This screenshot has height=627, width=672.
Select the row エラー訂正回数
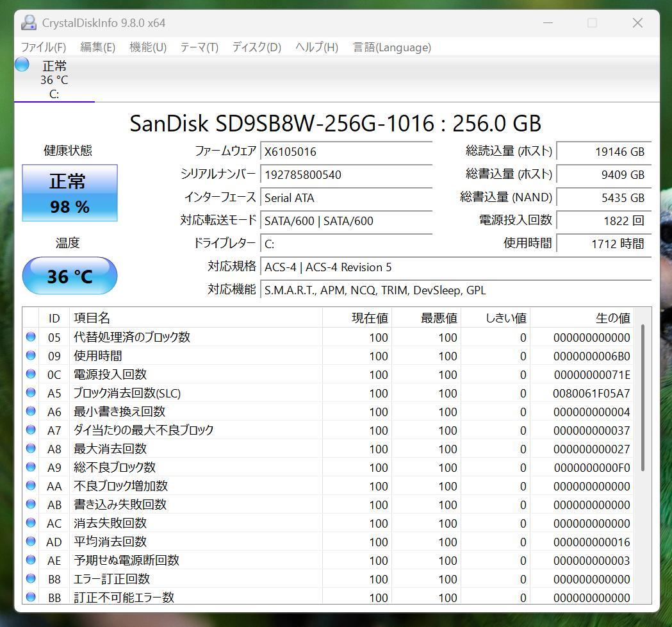pos(328,578)
